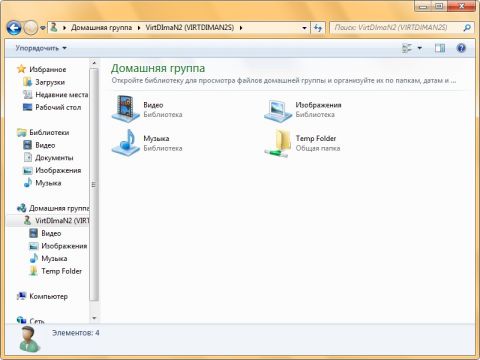Viewport: 480px width, 360px height.
Task: Select Компьютер in navigation pane
Action: point(48,296)
